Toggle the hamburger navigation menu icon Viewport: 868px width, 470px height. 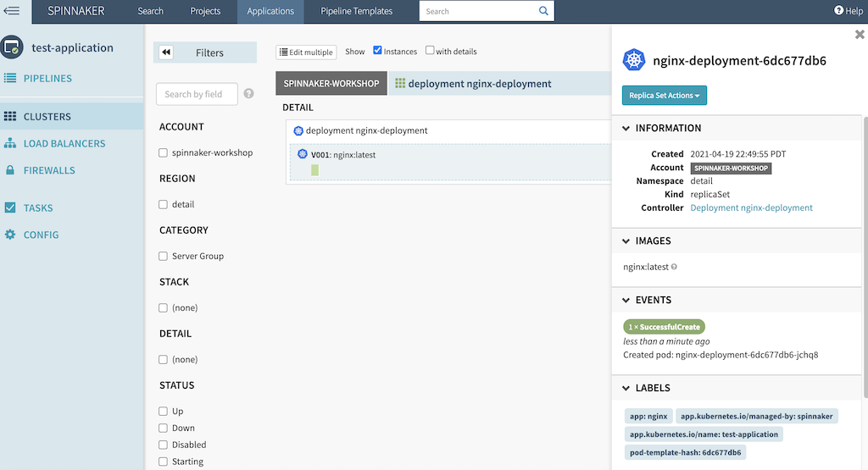point(11,10)
